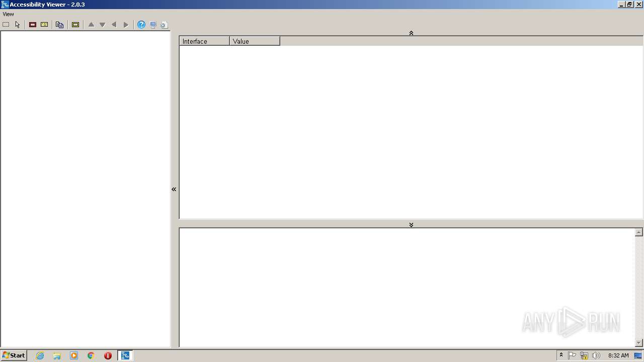Viewport: 644px width, 362px height.
Task: Click inside the lower text output area
Action: [x=407, y=288]
